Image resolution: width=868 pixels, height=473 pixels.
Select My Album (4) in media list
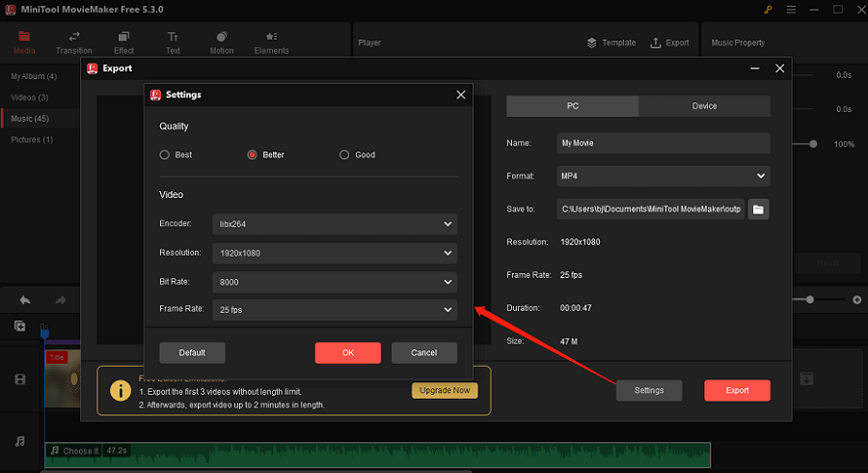pos(34,76)
